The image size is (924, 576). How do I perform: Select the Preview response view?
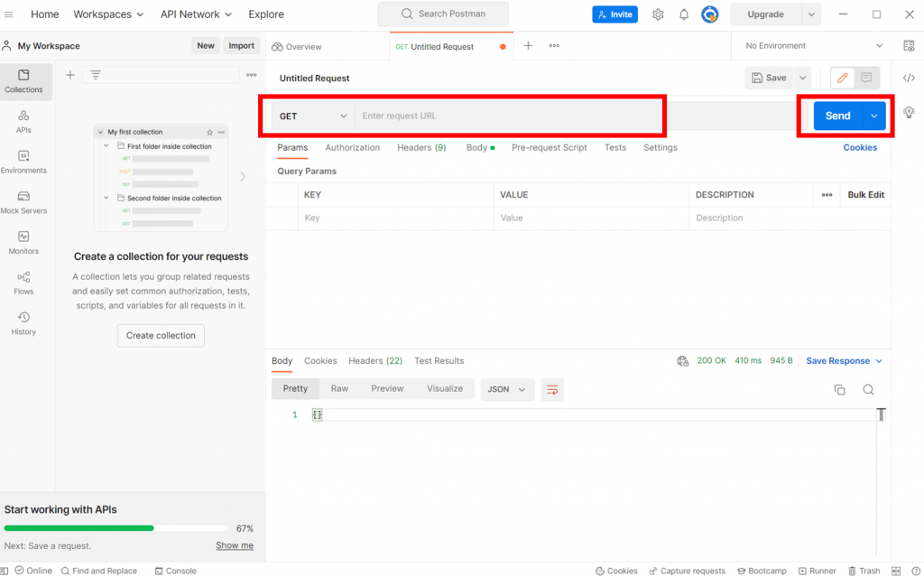(x=387, y=388)
